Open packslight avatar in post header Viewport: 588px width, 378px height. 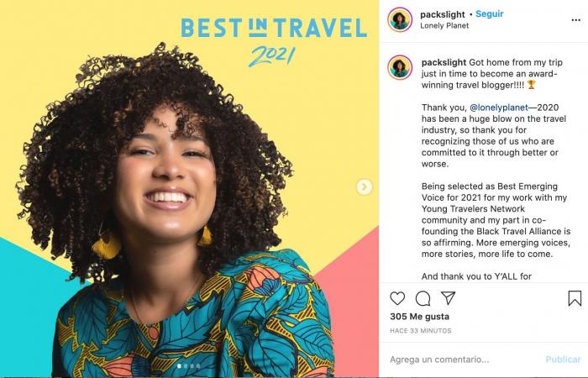[x=400, y=19]
